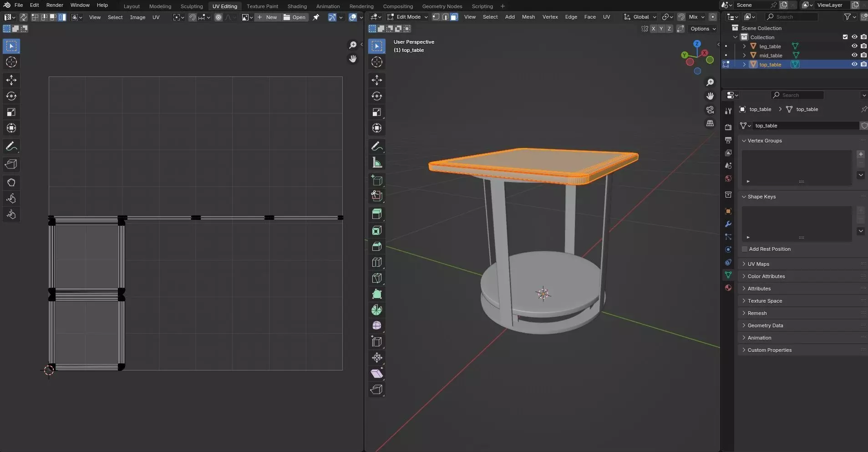Screen dimensions: 868x452
Task: Select the Loop Cut tool
Action: [377, 262]
